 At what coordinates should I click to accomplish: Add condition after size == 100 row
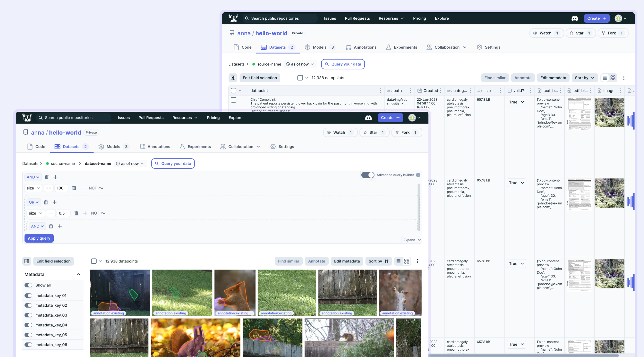coord(83,188)
